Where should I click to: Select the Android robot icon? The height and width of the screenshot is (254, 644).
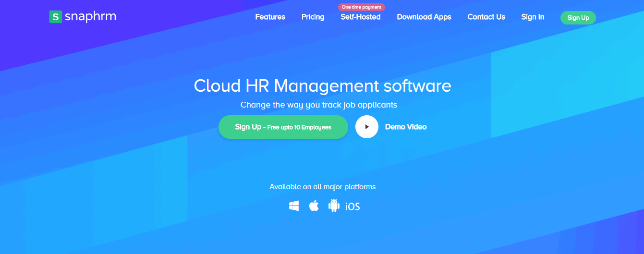tap(334, 206)
